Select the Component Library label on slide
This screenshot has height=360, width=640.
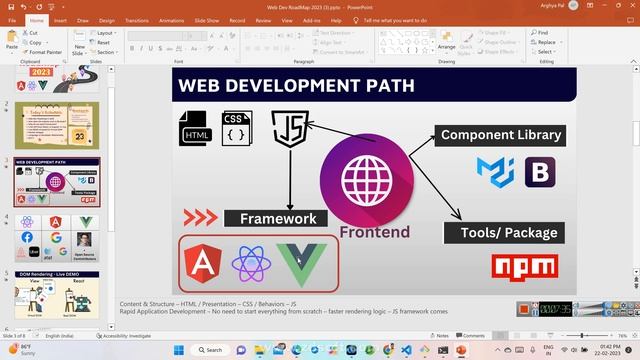(x=500, y=136)
